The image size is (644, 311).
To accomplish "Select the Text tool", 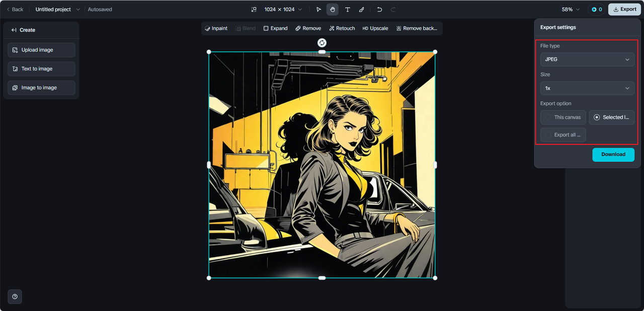I will tap(347, 10).
